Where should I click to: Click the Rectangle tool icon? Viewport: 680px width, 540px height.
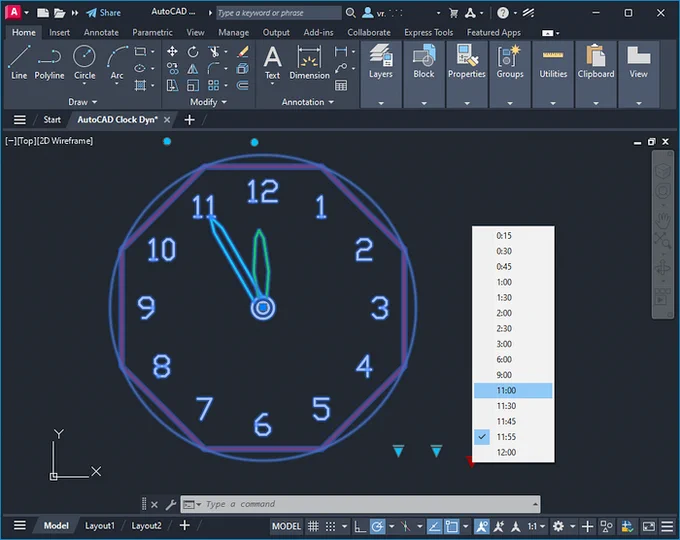(x=140, y=52)
